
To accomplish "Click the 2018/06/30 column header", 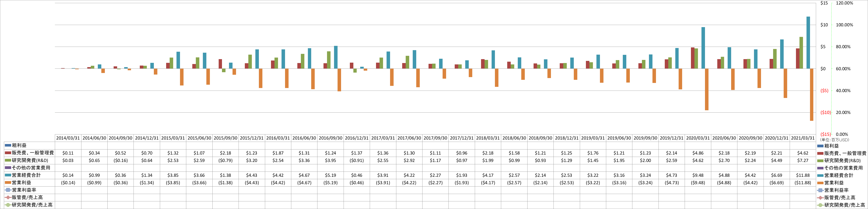I will (514, 138).
